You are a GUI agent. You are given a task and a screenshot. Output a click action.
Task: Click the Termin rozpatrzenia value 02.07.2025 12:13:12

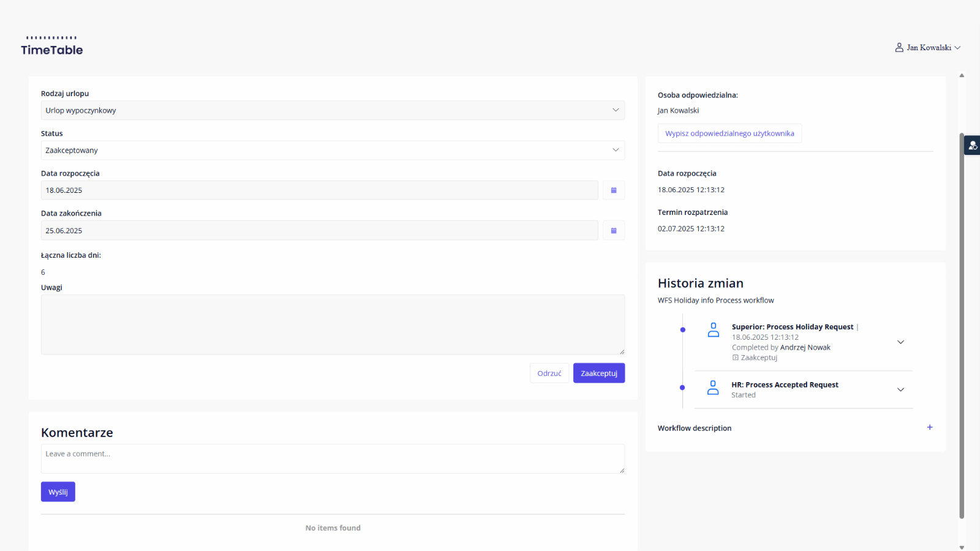691,229
